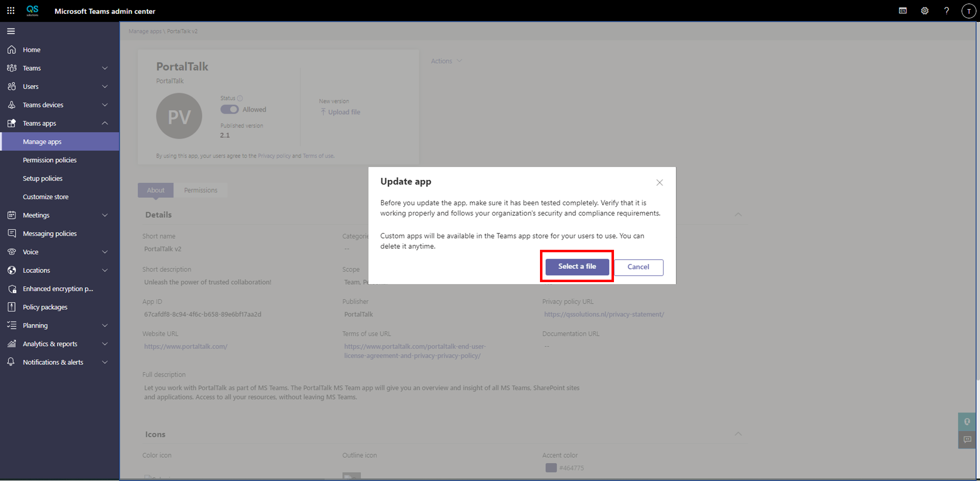Screen dimensions: 980x481
Task: Toggle the Allowed status switch
Action: point(229,109)
